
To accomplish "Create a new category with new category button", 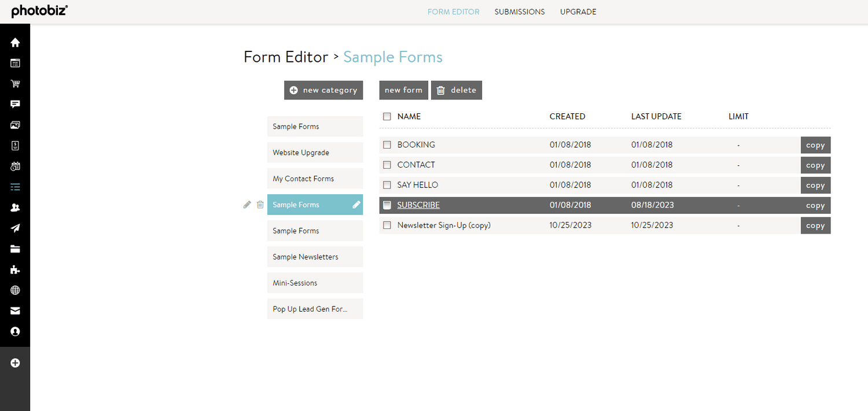I will tap(323, 90).
